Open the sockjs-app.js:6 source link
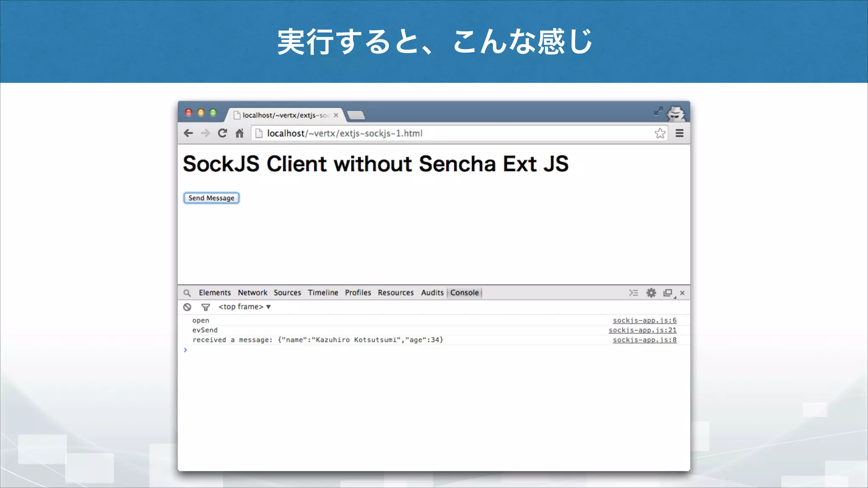This screenshot has width=868, height=488. point(645,320)
